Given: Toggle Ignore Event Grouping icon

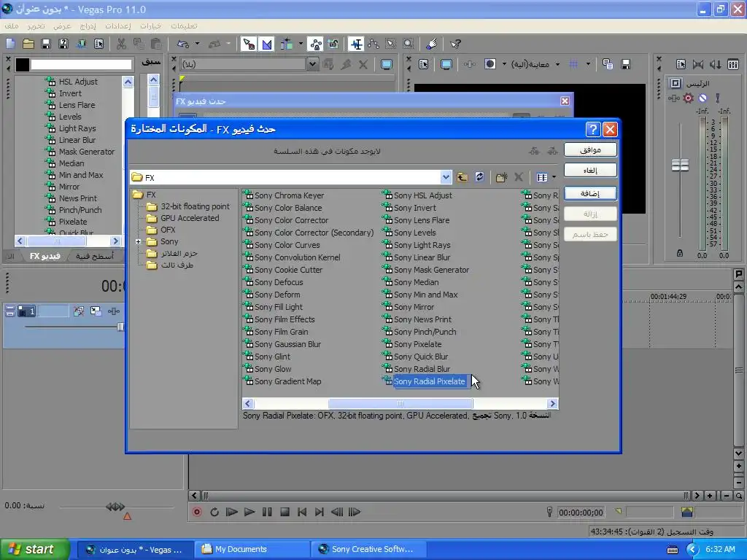Looking at the screenshot, I should click(333, 44).
